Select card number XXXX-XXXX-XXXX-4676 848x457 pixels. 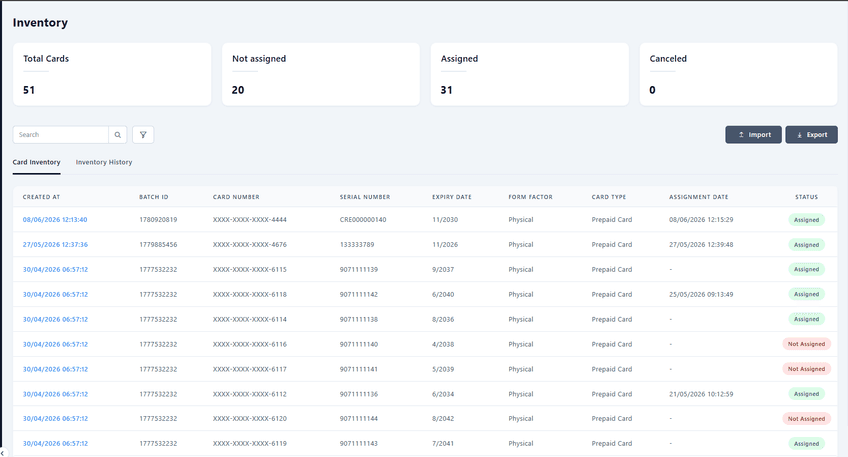(249, 244)
